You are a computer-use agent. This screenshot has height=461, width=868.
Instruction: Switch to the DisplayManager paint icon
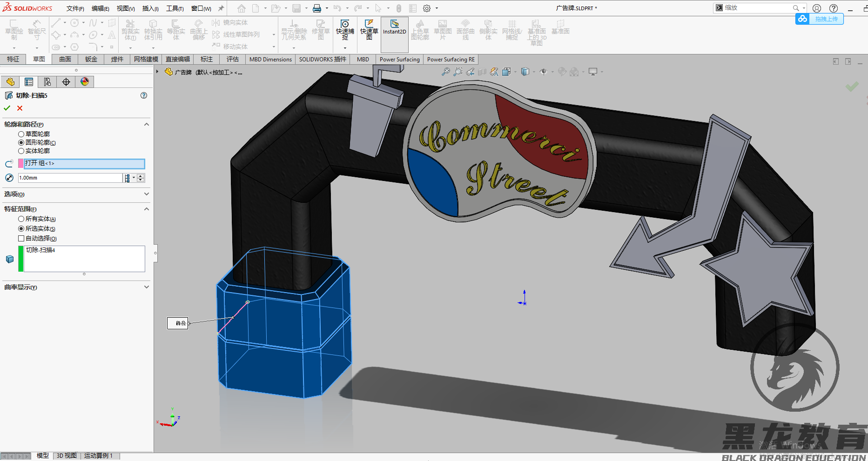click(x=84, y=81)
